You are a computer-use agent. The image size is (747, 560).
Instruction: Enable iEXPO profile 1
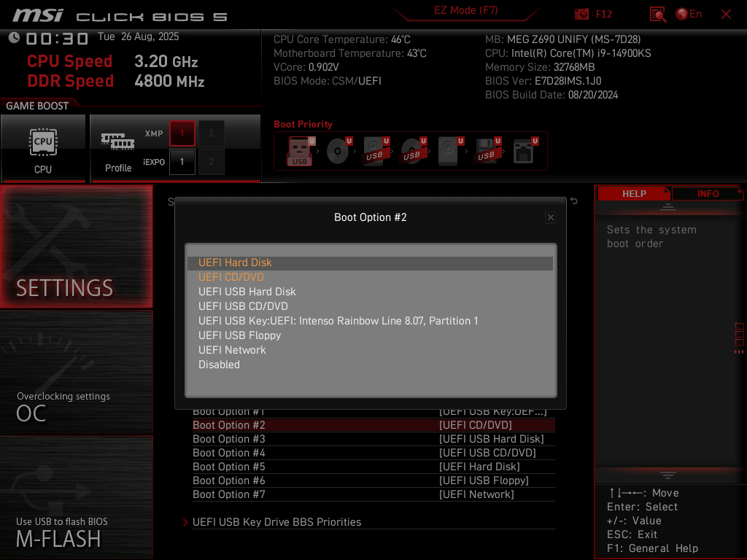[x=182, y=162]
